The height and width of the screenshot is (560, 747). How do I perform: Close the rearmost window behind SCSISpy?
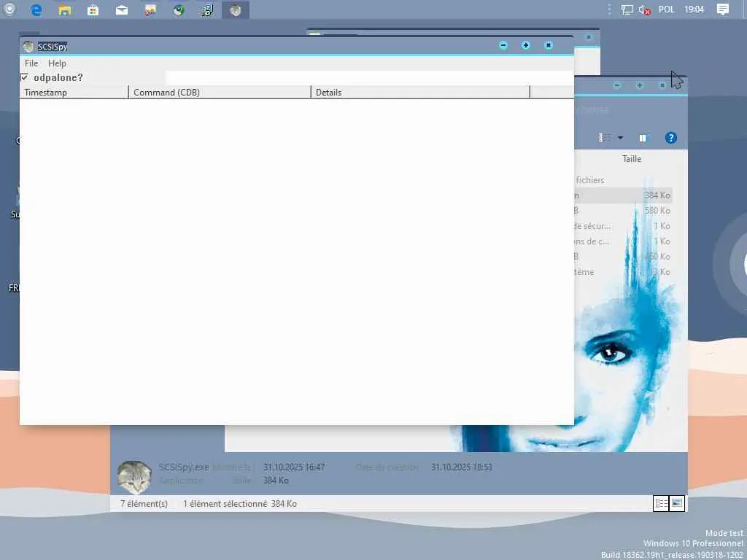pyautogui.click(x=589, y=37)
